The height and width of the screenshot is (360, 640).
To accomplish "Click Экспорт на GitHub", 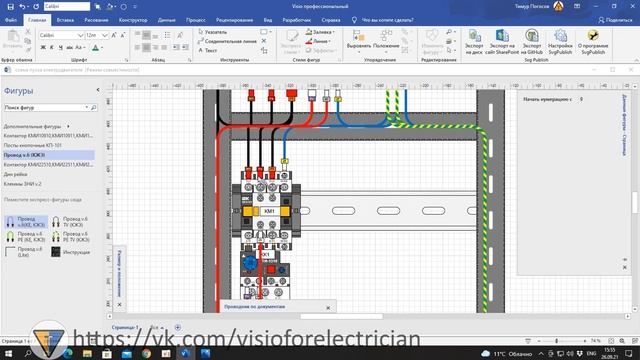I will pos(532,42).
